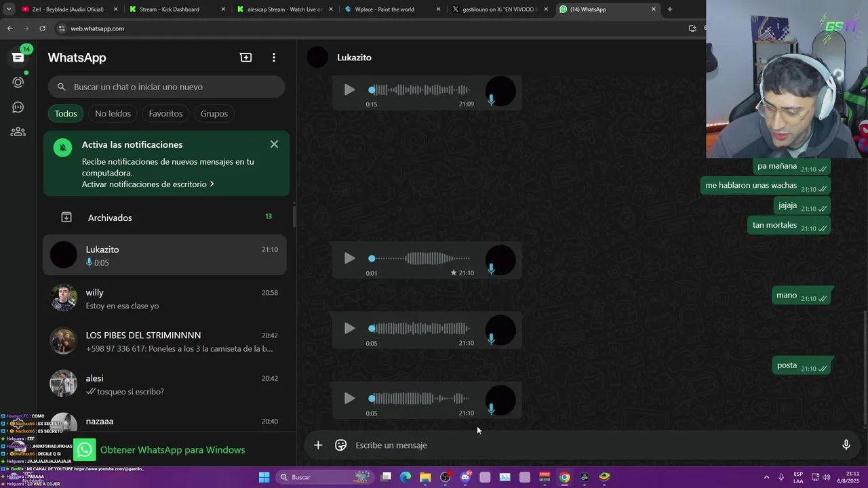Open taskbar volume control
Screen dimensions: 868x488
pyautogui.click(x=826, y=477)
